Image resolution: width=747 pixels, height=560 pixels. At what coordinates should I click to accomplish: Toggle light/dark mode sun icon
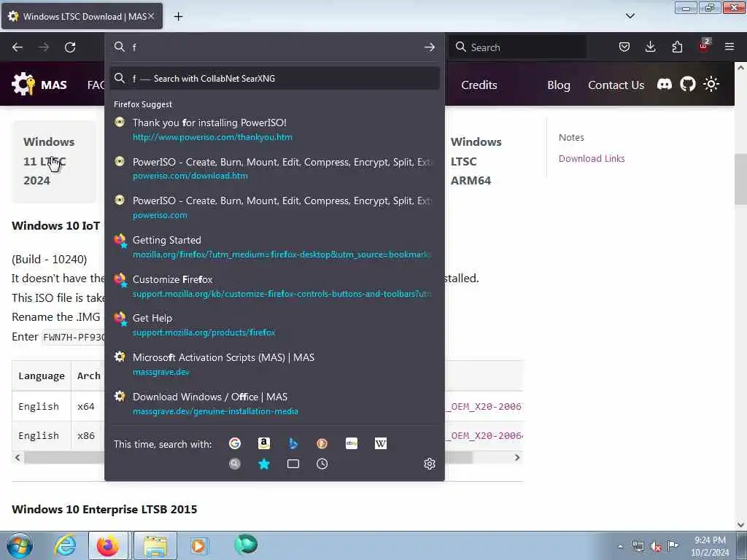tap(711, 85)
